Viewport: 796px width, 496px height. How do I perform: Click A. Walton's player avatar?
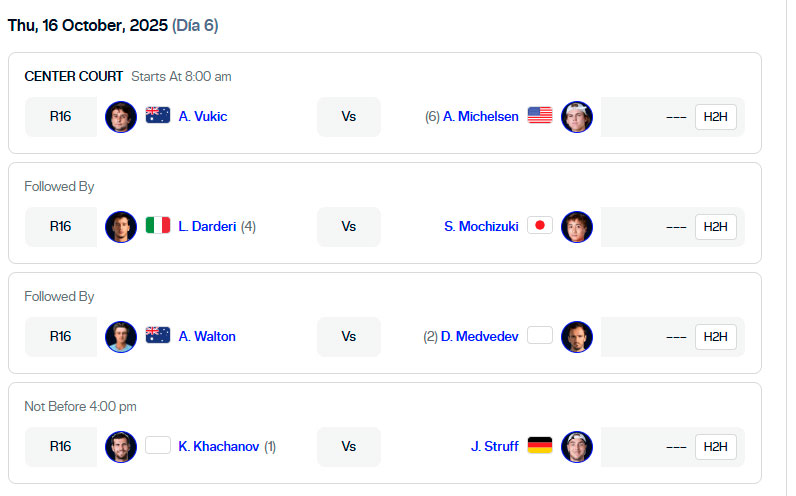121,337
